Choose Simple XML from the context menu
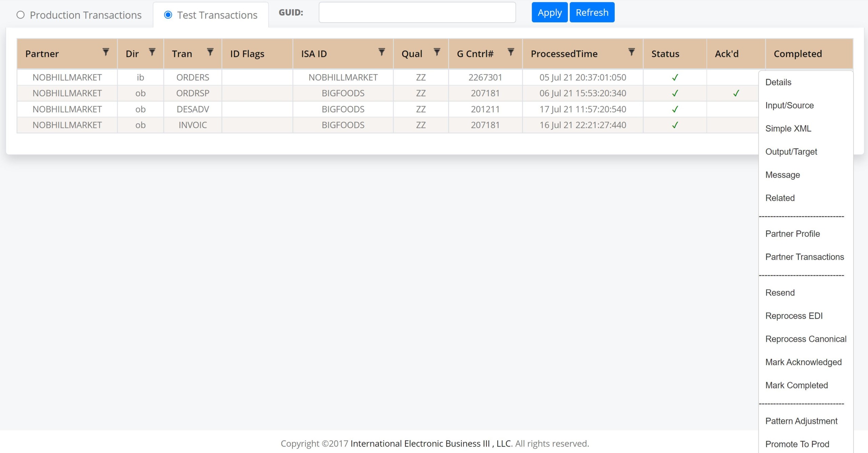Screen dimensions: 868x453 click(788, 129)
